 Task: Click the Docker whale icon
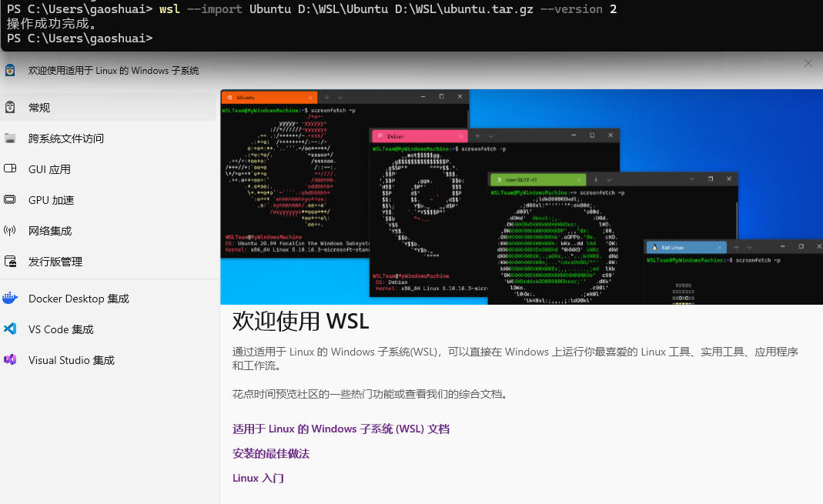click(x=10, y=299)
